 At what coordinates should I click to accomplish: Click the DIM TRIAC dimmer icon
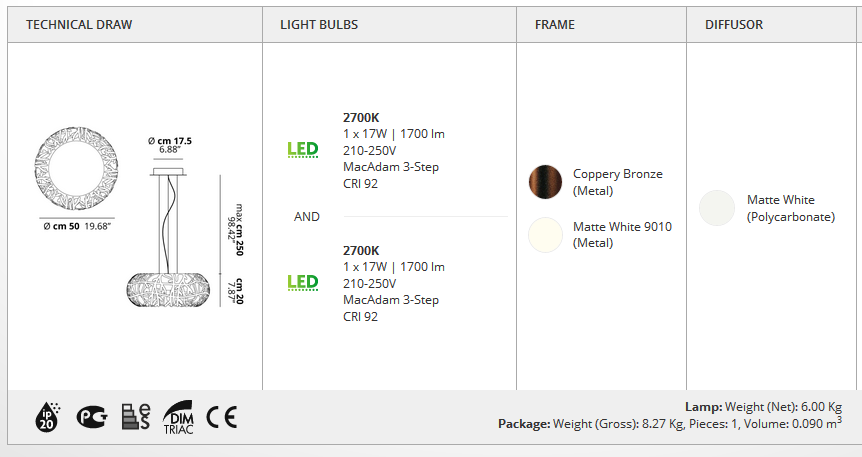click(x=178, y=417)
